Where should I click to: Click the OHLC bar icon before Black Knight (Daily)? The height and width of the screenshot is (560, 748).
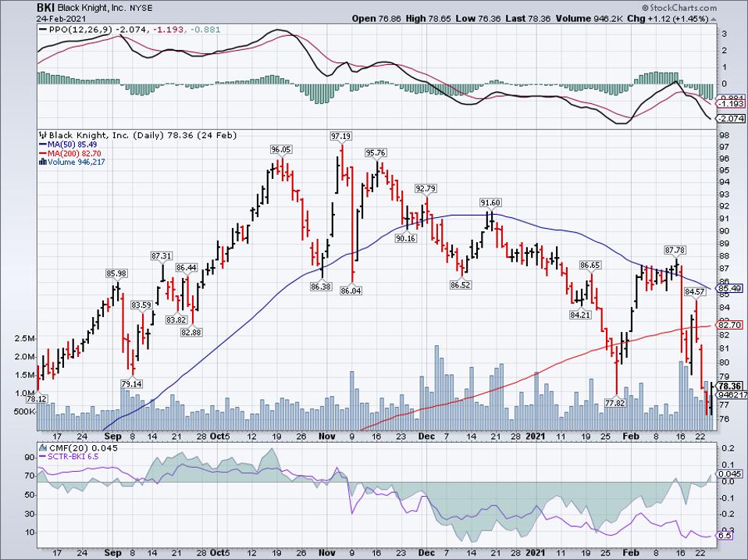pos(43,135)
